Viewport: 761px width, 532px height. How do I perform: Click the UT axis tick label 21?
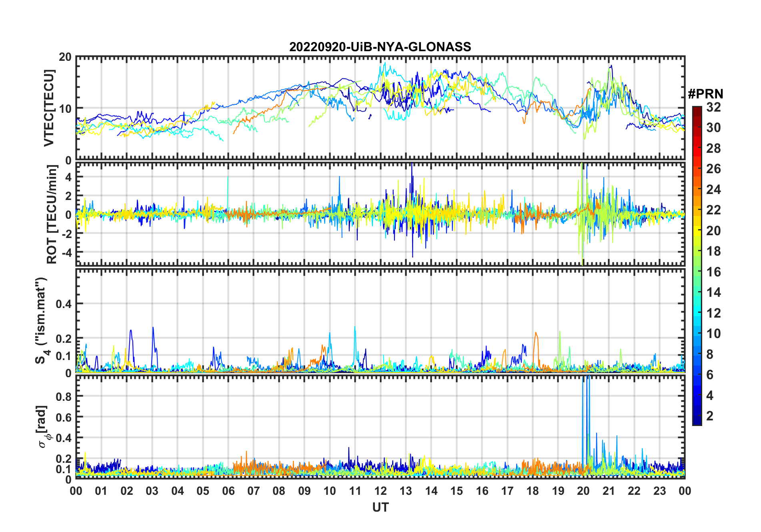pos(609,491)
